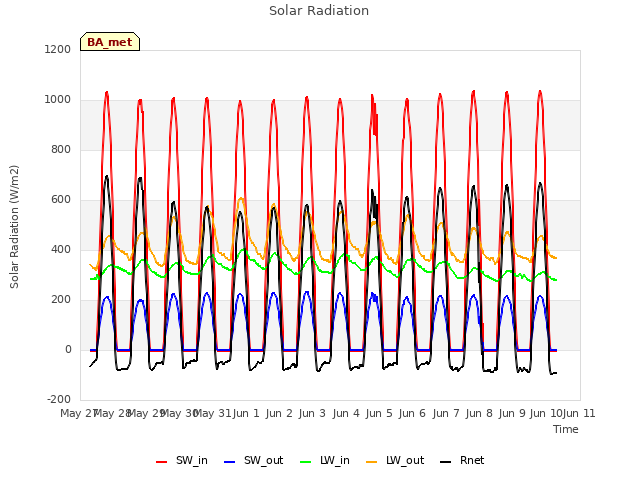Click the 200 y-axis tick label

tap(61, 300)
